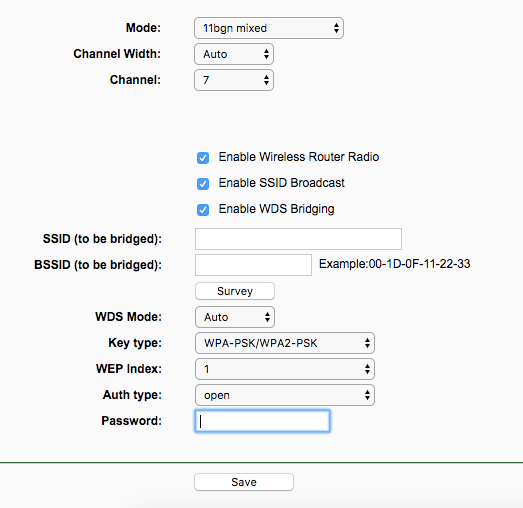
Task: Uncheck the Enable Wireless Router Radio checkbox
Action: pyautogui.click(x=203, y=158)
